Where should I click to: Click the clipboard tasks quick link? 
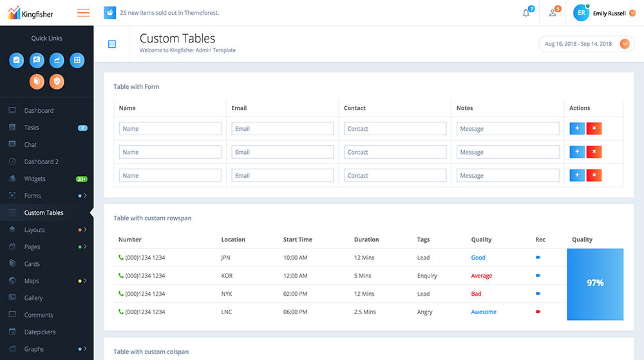click(x=17, y=61)
